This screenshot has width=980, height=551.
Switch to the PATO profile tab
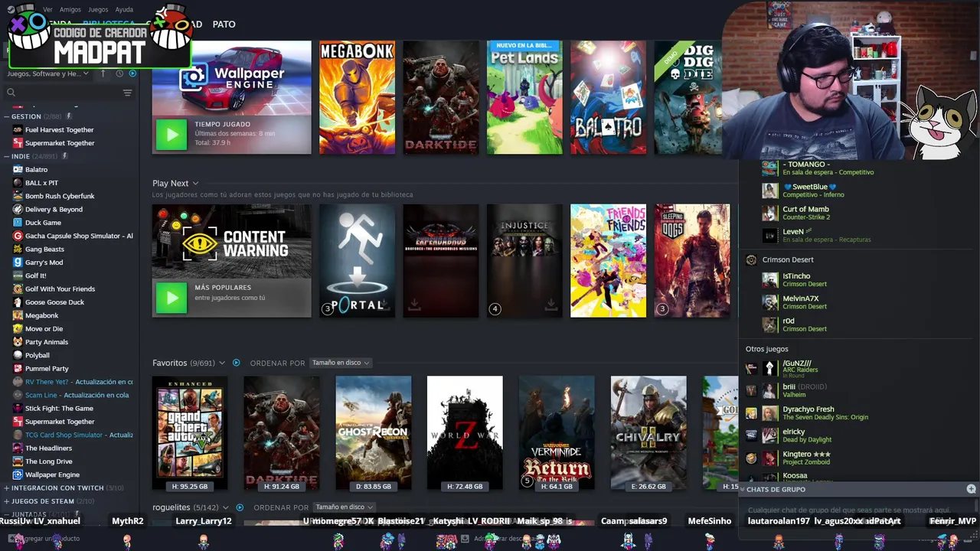coord(224,24)
